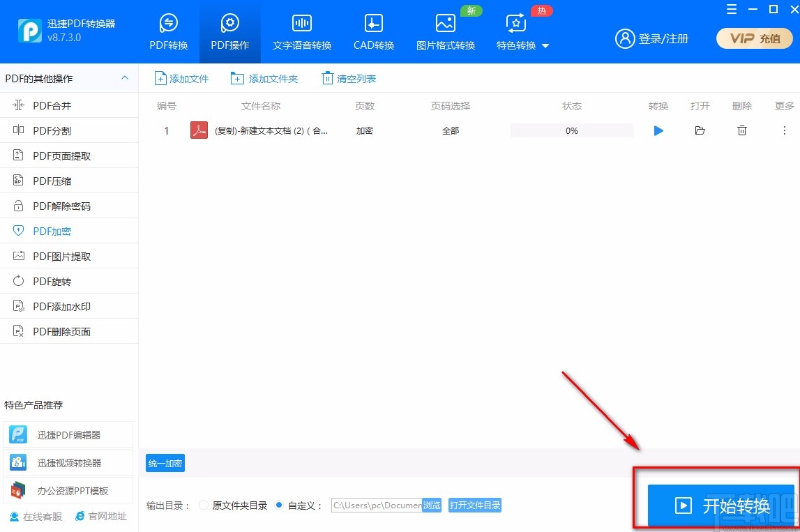The height and width of the screenshot is (532, 800).
Task: Click VIP 充值 button
Action: [755, 38]
